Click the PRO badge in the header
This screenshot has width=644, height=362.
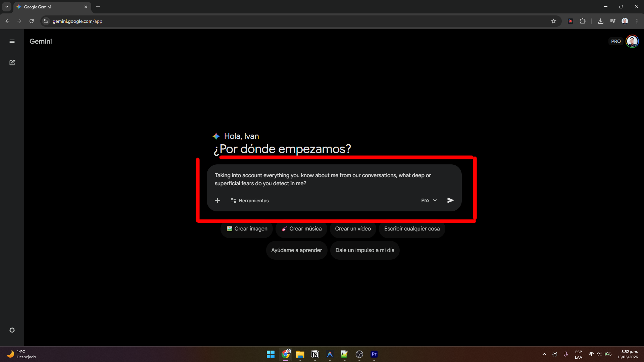pyautogui.click(x=616, y=41)
